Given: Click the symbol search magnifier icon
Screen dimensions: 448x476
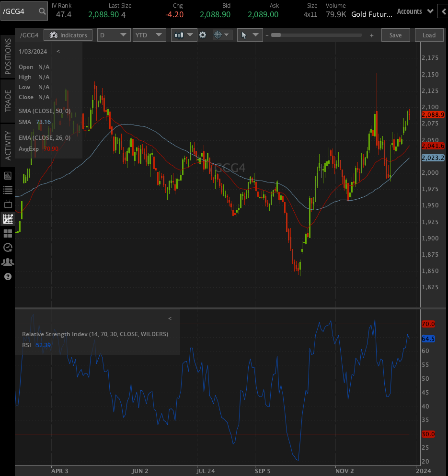Looking at the screenshot, I should pyautogui.click(x=42, y=11).
